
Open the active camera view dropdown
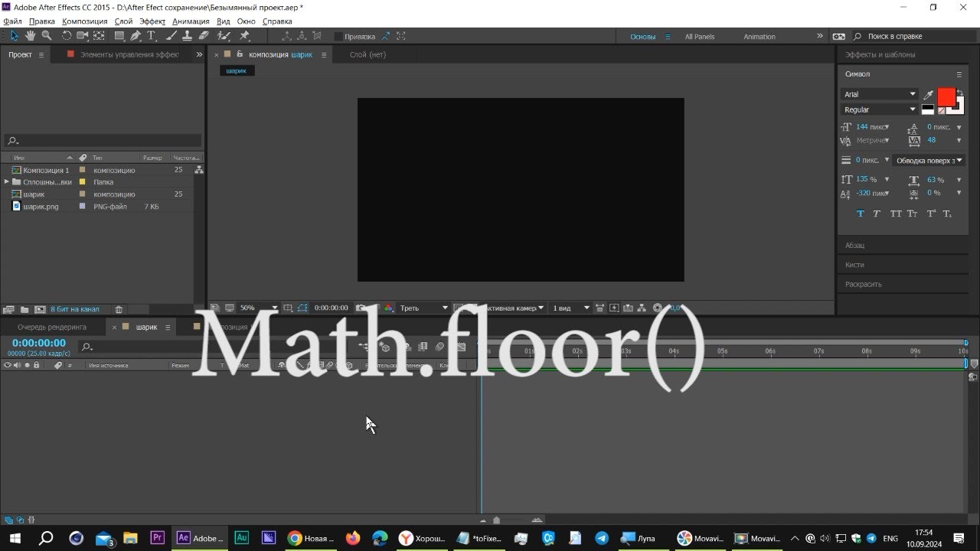pyautogui.click(x=514, y=308)
